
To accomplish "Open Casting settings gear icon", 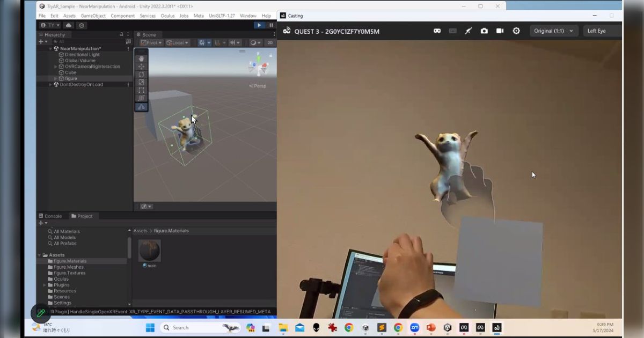I will tap(516, 31).
